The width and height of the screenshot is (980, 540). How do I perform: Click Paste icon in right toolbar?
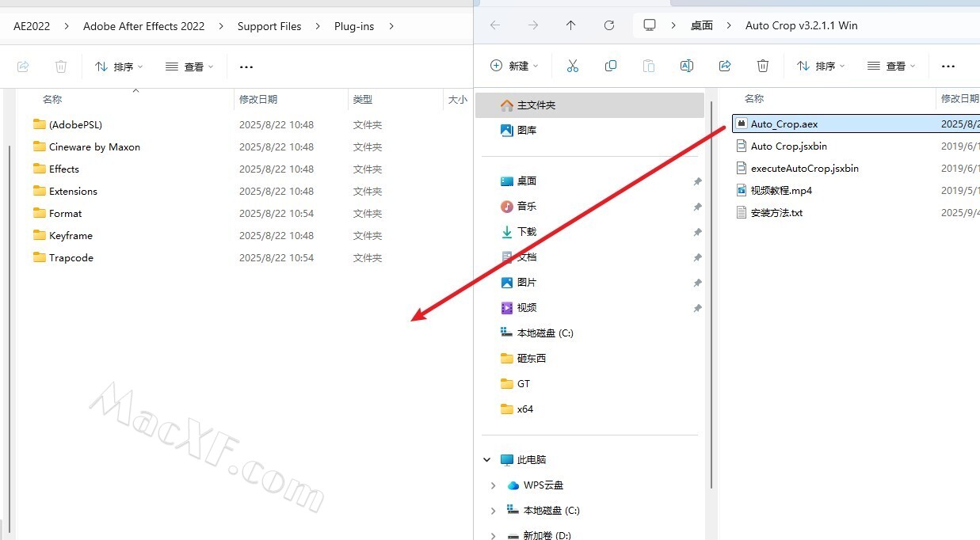tap(649, 66)
